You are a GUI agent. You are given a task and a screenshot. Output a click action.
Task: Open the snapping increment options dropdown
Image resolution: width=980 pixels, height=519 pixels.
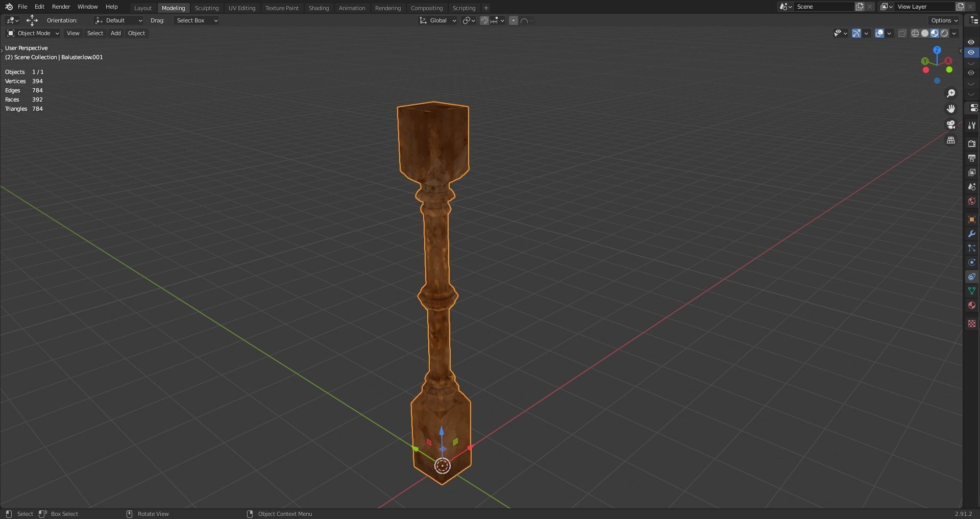(x=497, y=20)
